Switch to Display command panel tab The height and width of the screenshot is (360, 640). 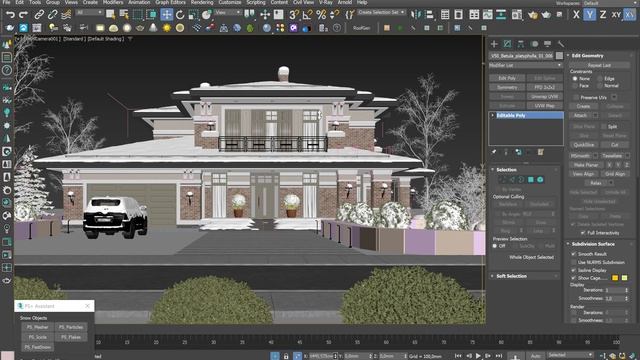click(x=547, y=44)
